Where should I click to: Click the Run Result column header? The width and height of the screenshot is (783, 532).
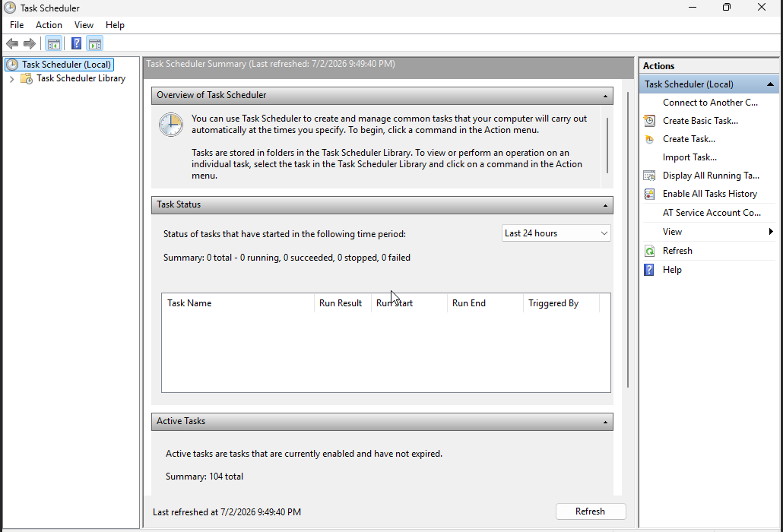click(x=343, y=303)
